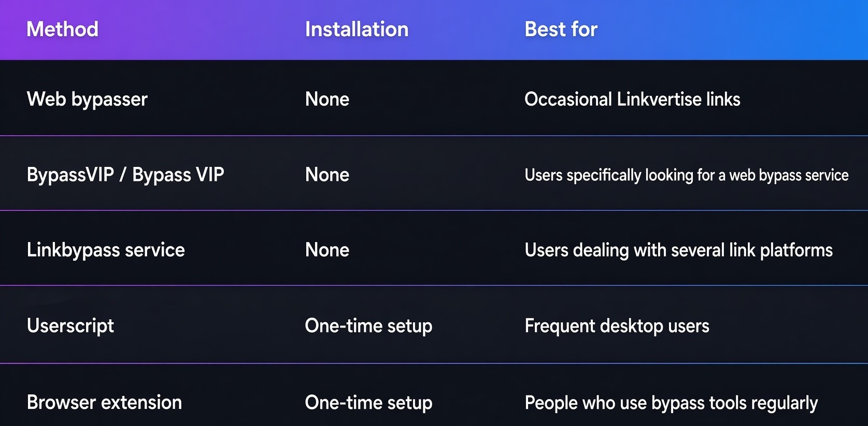Click the divider line above Browser extension row
Screen dimensions: 868x426
[x=434, y=363]
